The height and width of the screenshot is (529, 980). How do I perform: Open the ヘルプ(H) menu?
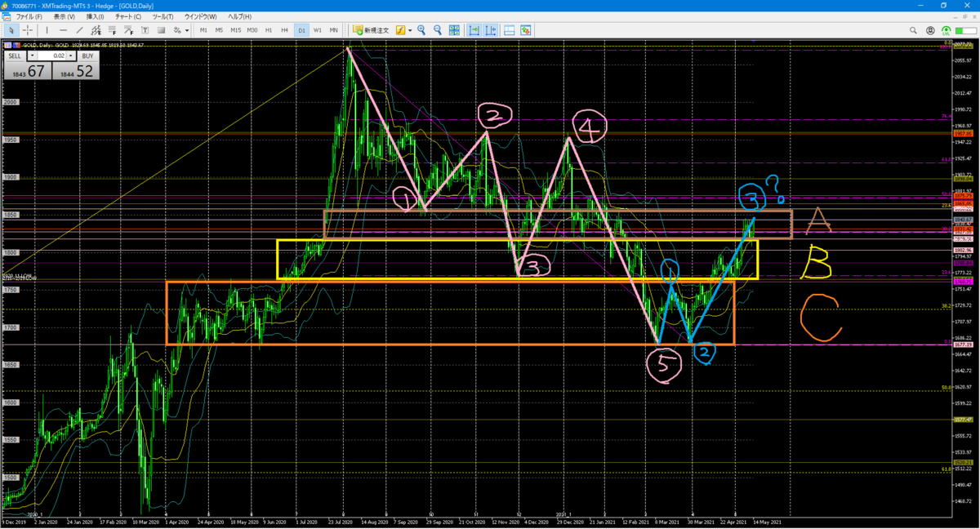pyautogui.click(x=239, y=16)
